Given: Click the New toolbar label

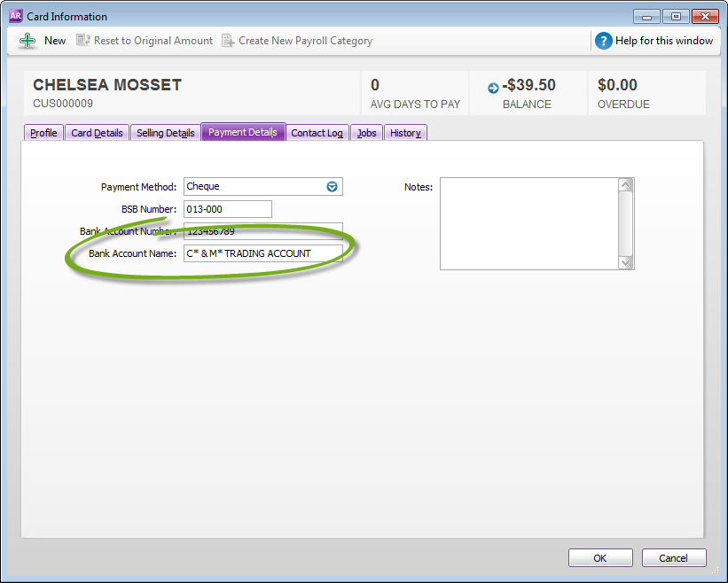Looking at the screenshot, I should [55, 41].
